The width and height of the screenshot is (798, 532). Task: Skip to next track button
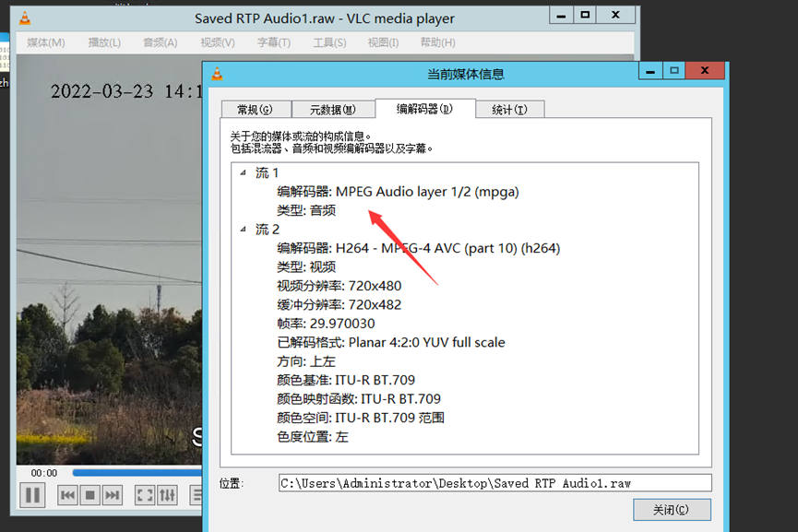click(112, 495)
